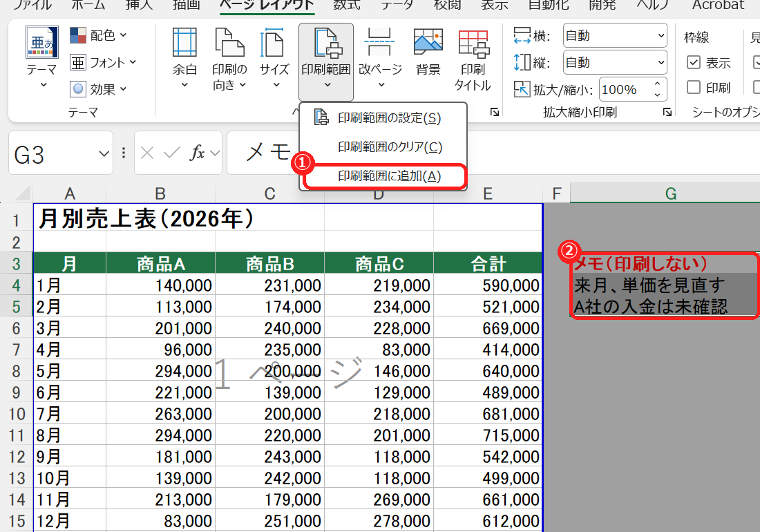The width and height of the screenshot is (760, 532).
Task: Select row 7 header
Action: click(17, 350)
